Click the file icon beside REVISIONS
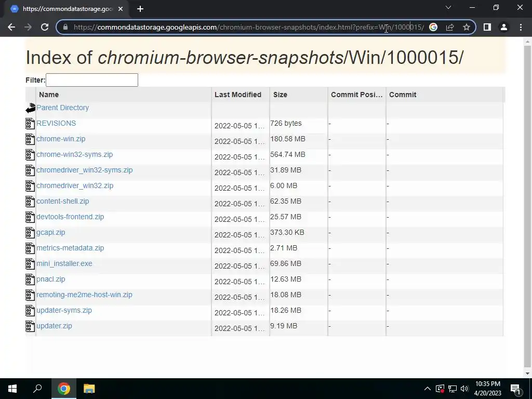Image resolution: width=532 pixels, height=399 pixels. pos(30,124)
